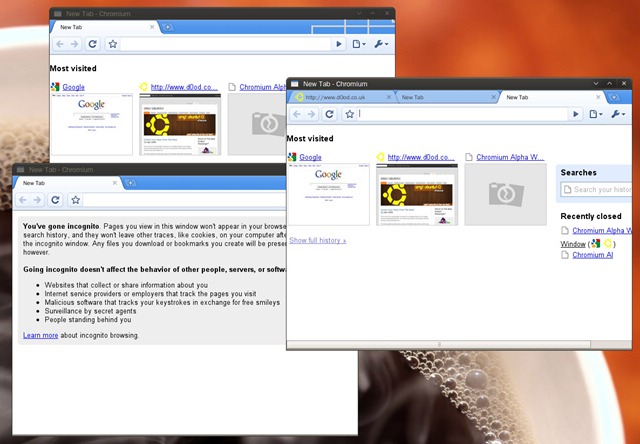Reload page in top-left Chromium window
Image resolution: width=640 pixels, height=444 pixels.
click(x=93, y=44)
